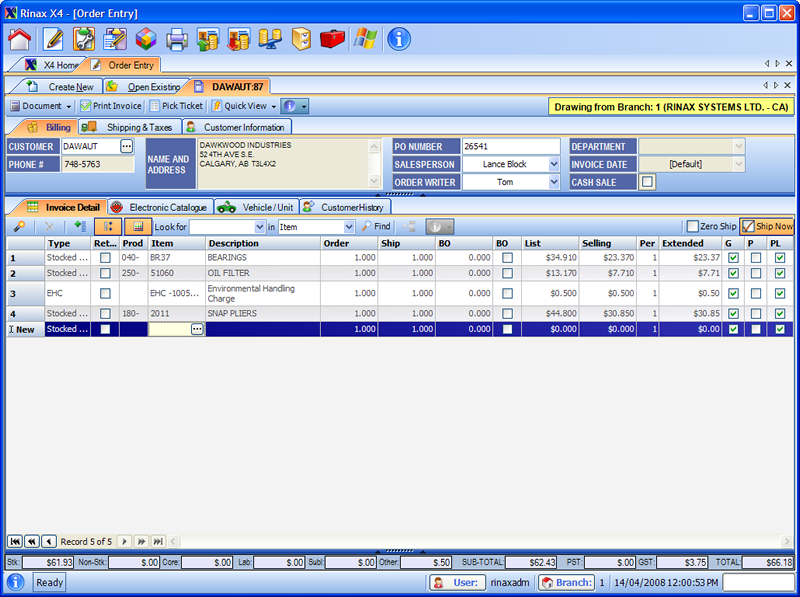Click the User button in status bar
The image size is (800, 597).
[x=457, y=582]
